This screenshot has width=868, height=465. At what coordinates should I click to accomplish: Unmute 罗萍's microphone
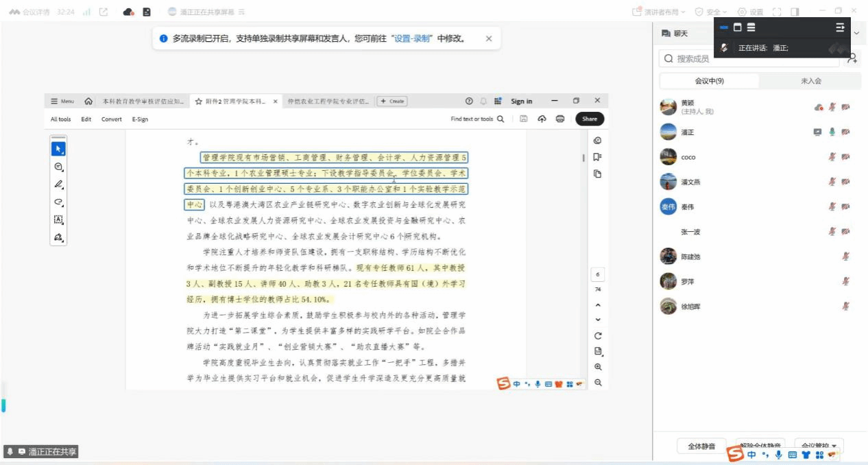coord(846,281)
